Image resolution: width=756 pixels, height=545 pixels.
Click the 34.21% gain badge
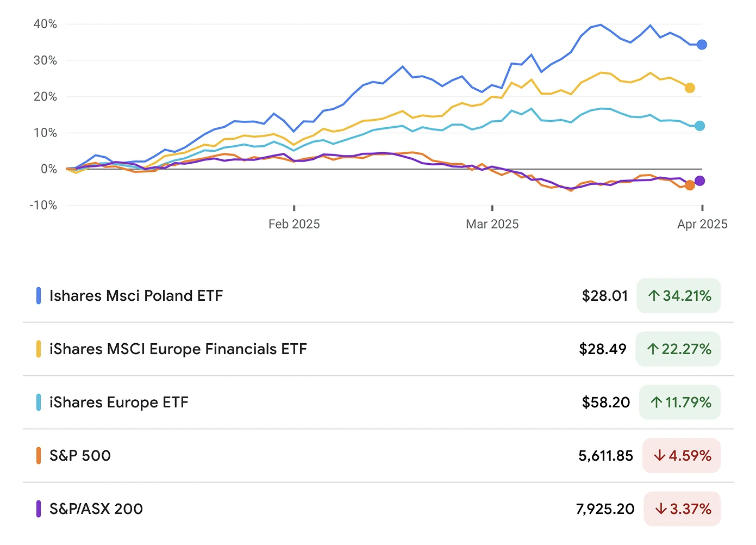pyautogui.click(x=679, y=296)
